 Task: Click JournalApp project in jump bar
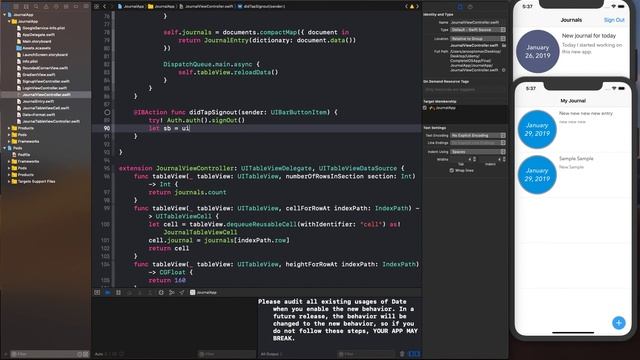131,7
